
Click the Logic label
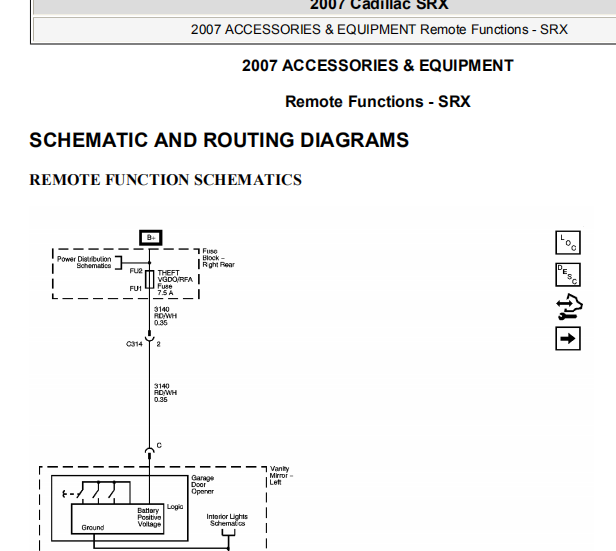click(175, 507)
